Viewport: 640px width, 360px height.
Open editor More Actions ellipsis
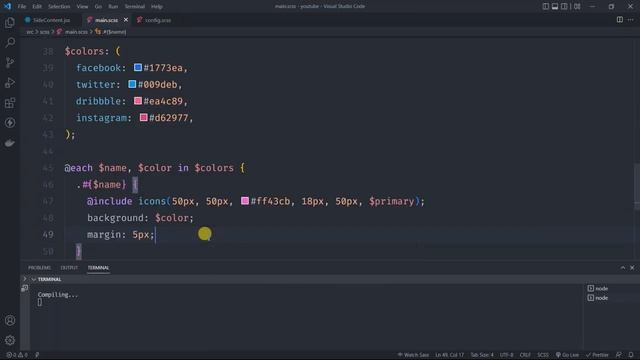pos(631,20)
